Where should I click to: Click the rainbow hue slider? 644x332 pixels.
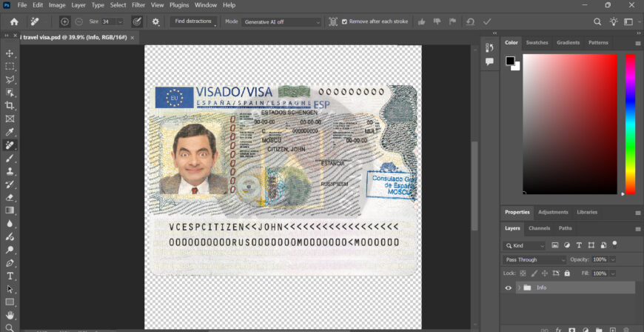(631, 124)
